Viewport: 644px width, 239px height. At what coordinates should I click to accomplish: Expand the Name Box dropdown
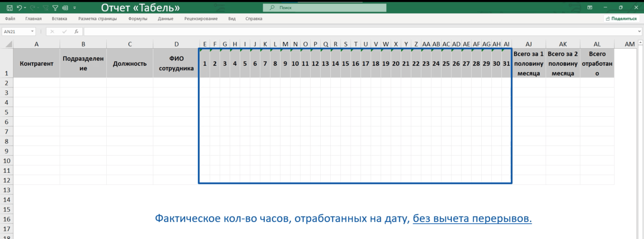pyautogui.click(x=32, y=32)
